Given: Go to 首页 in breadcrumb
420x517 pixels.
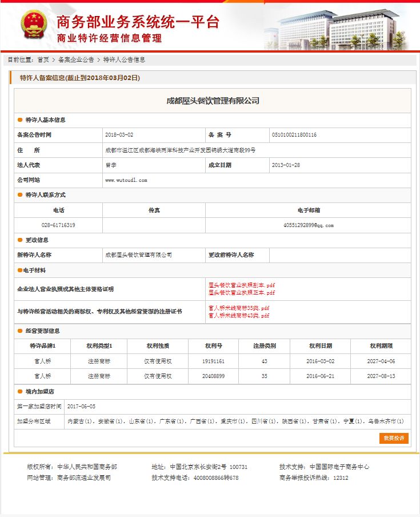Looking at the screenshot, I should tap(43, 59).
